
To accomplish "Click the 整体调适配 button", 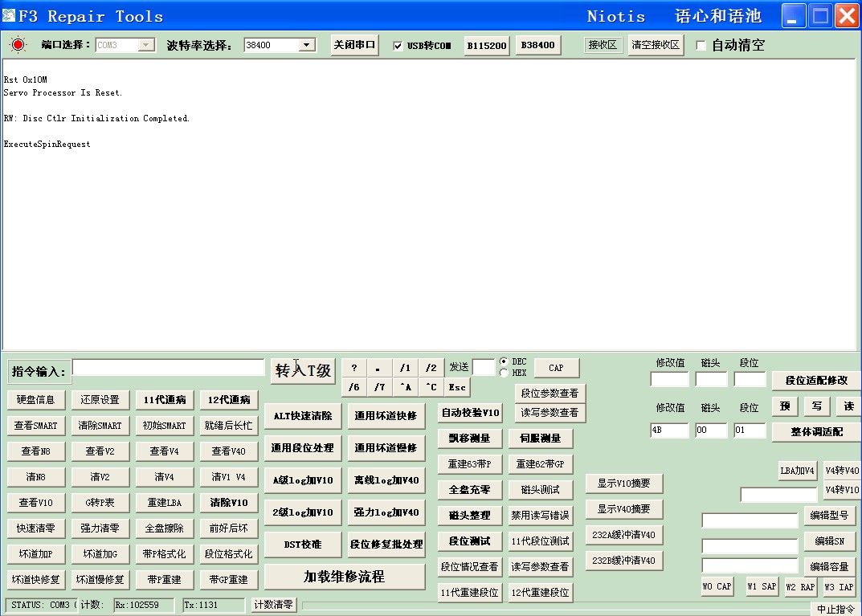I will coord(816,432).
